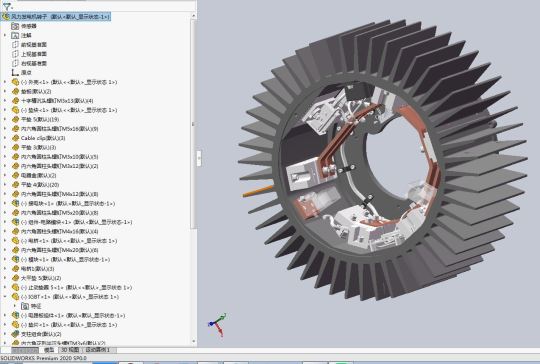
Task: Select the M4x12 socket screw row
Action: pos(60,194)
